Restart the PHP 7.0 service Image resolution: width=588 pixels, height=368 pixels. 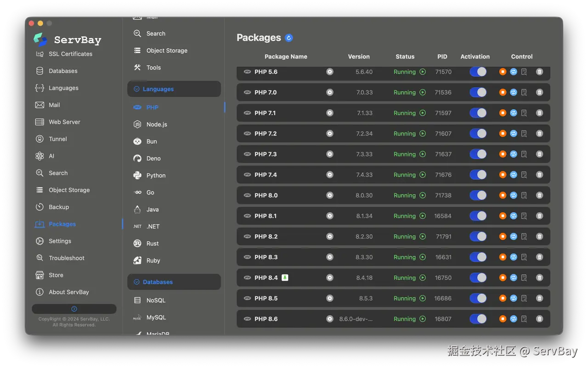[x=514, y=92]
